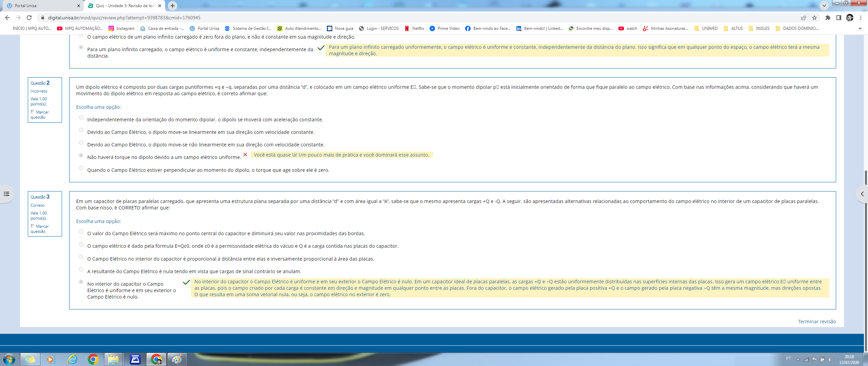Open the Netflix bookmark

click(x=414, y=28)
